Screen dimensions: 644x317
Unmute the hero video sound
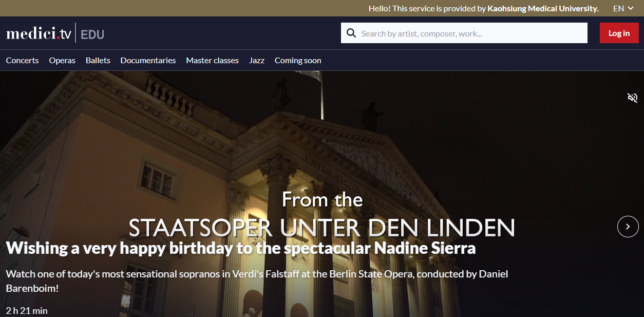point(633,98)
